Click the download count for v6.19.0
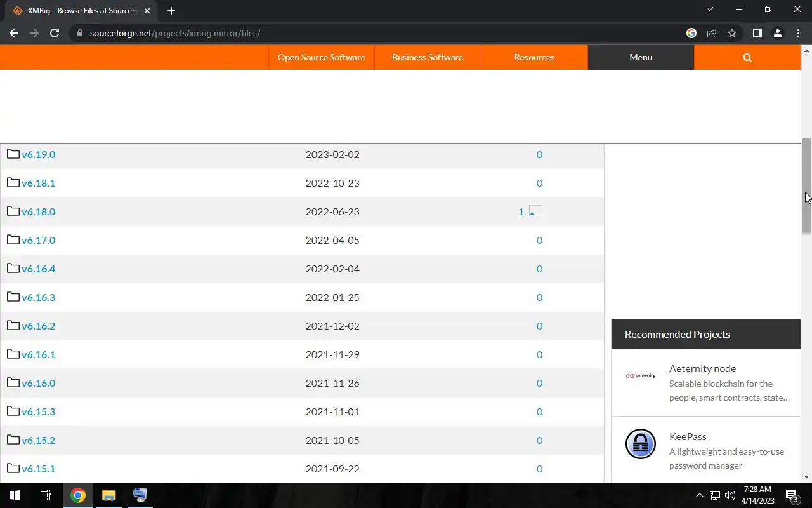 (x=539, y=154)
